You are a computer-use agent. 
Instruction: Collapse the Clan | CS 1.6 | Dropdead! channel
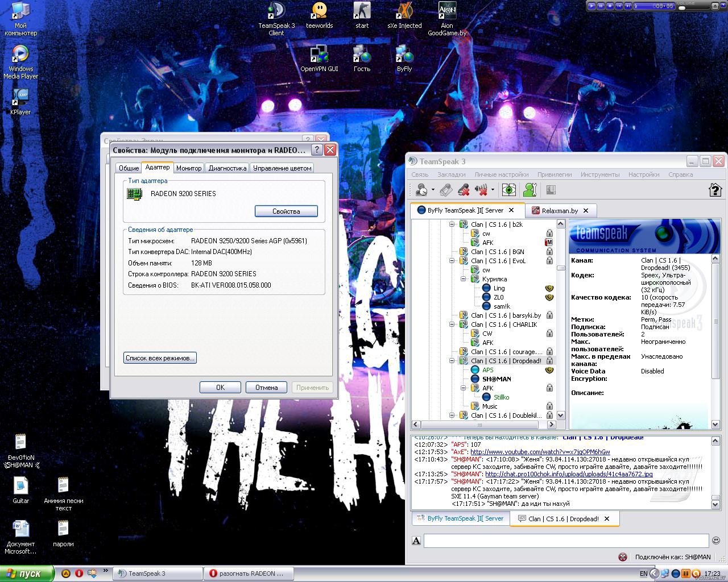(x=452, y=361)
